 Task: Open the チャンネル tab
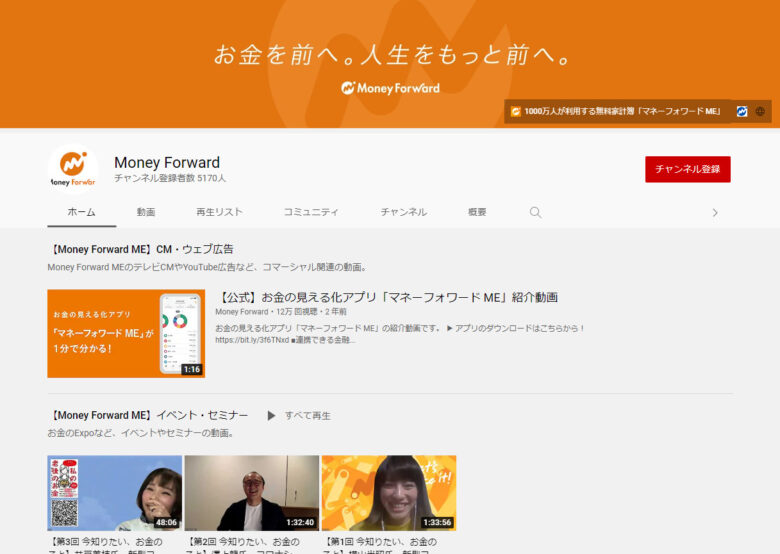403,212
